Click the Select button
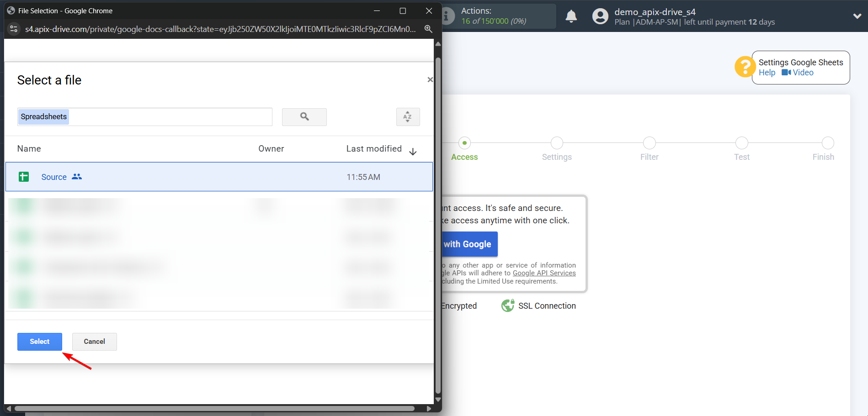This screenshot has width=868, height=416. pyautogui.click(x=39, y=341)
